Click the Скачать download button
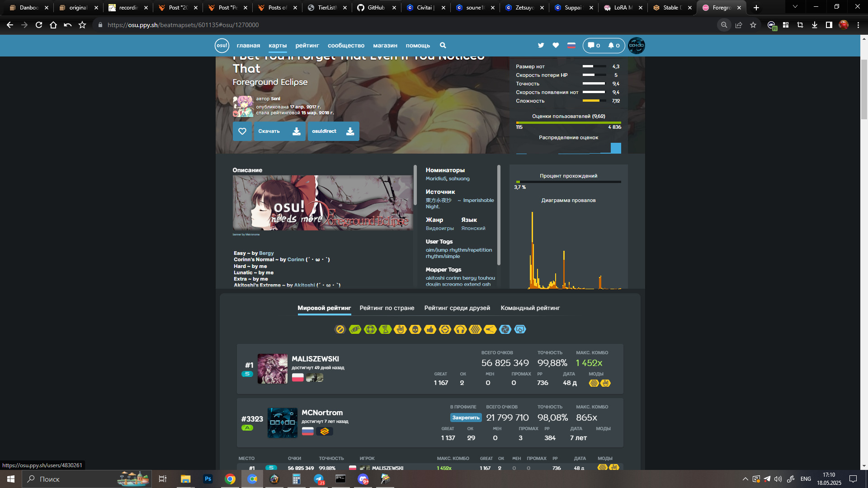868x488 pixels. (x=279, y=131)
